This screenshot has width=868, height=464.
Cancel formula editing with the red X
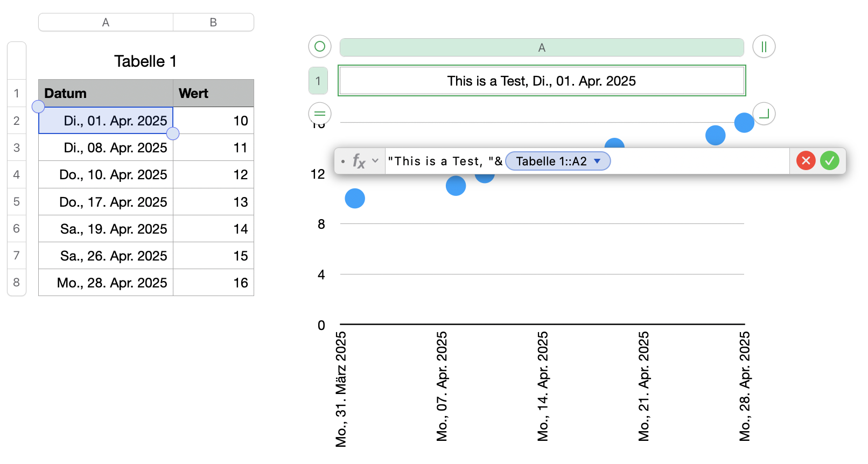(x=806, y=160)
